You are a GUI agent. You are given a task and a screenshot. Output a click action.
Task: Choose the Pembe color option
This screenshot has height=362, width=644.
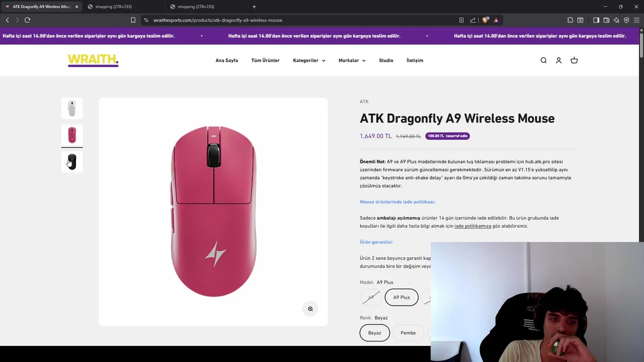click(x=408, y=333)
